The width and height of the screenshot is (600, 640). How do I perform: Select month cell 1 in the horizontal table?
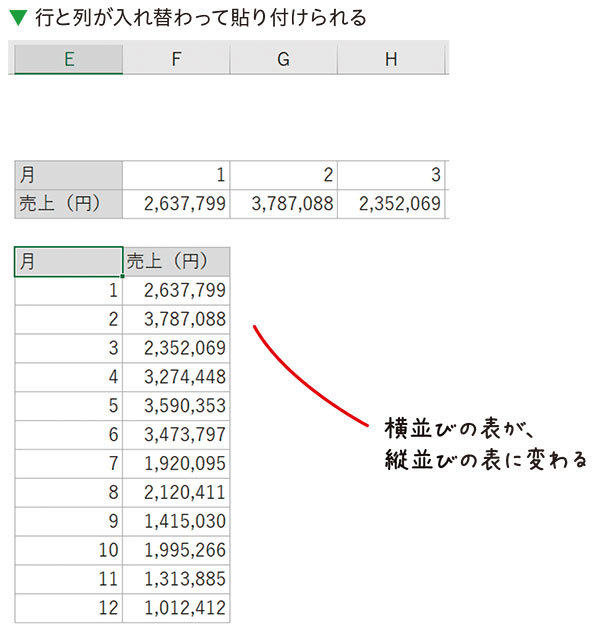point(176,175)
